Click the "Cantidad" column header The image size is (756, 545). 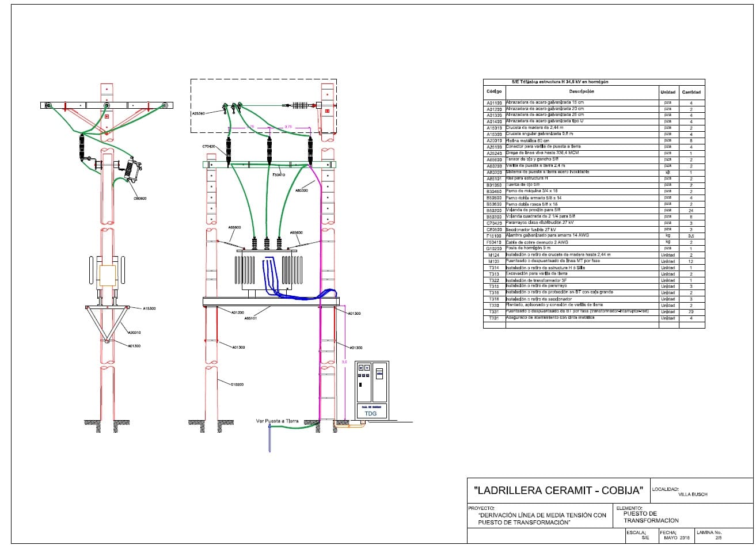(x=691, y=92)
